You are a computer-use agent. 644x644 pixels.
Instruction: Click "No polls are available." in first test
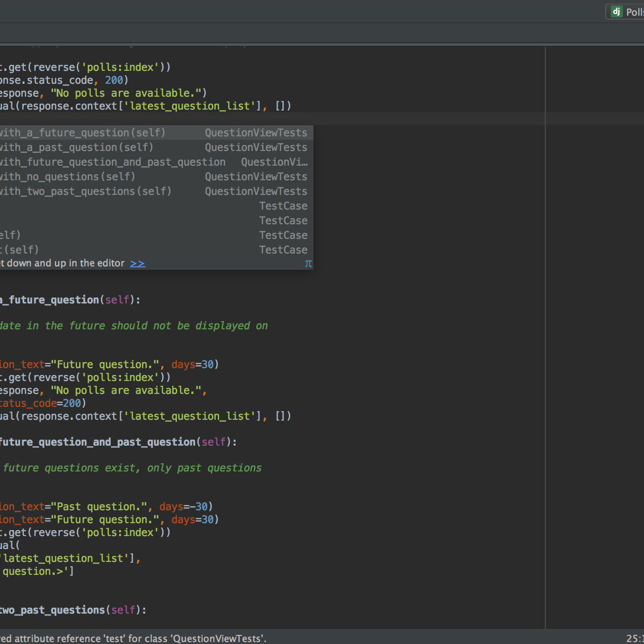126,93
